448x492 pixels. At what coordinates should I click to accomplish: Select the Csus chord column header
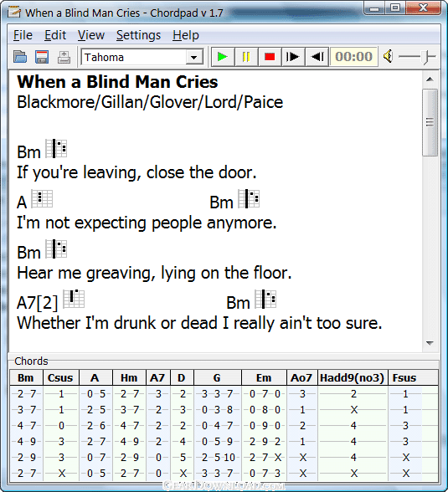point(60,378)
